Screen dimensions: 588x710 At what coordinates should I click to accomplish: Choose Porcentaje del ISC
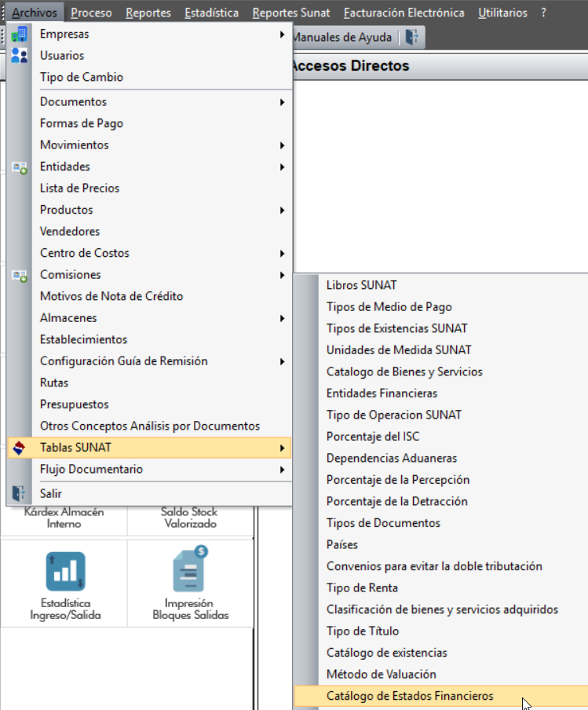tap(441, 437)
